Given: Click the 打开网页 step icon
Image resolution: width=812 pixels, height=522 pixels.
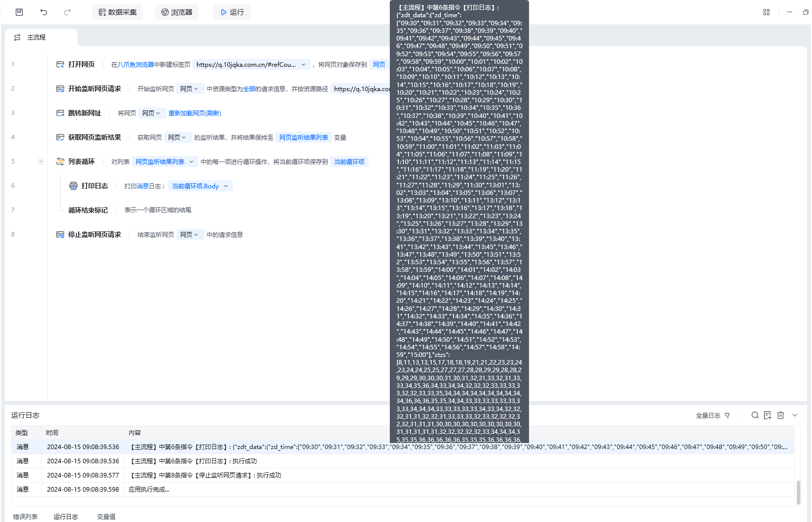Looking at the screenshot, I should point(60,64).
